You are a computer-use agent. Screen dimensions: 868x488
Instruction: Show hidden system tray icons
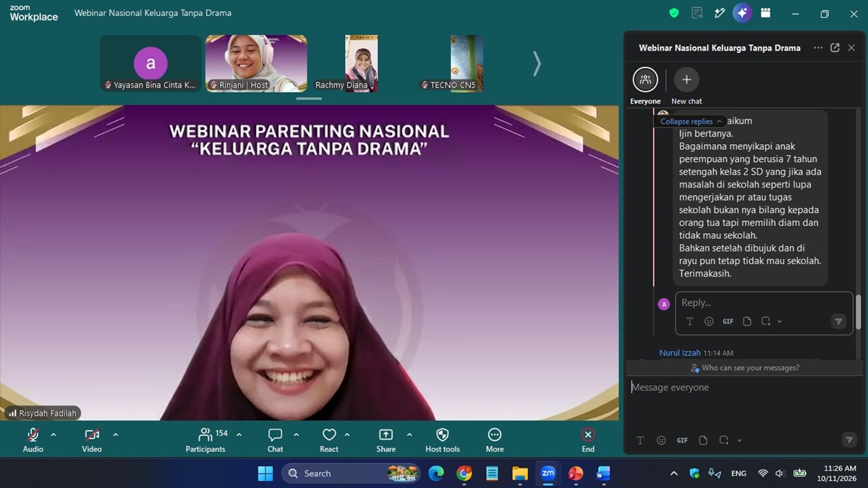pyautogui.click(x=674, y=474)
